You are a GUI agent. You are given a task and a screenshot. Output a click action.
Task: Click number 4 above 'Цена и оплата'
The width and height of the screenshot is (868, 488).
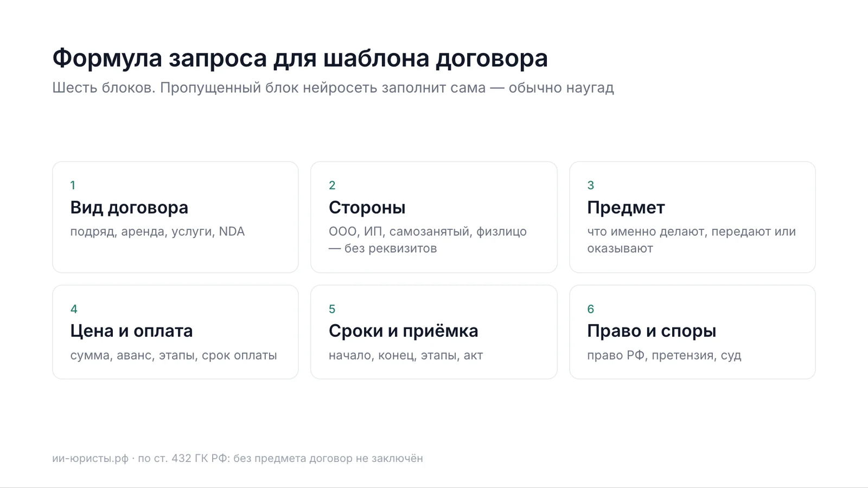coord(74,309)
